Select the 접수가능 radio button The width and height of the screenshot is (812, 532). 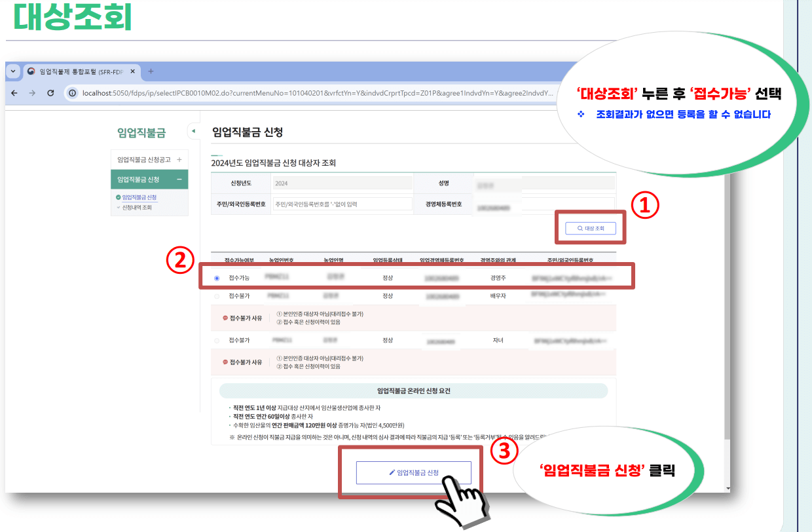point(217,278)
